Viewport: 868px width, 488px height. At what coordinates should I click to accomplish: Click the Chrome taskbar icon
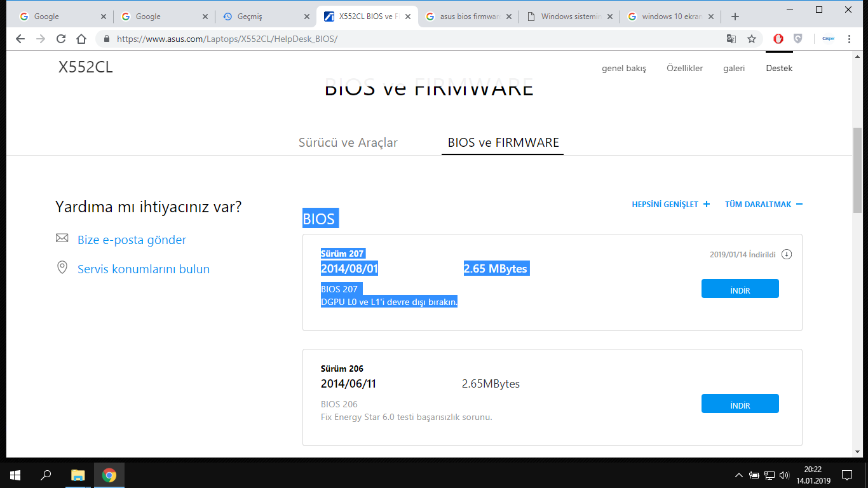(109, 475)
